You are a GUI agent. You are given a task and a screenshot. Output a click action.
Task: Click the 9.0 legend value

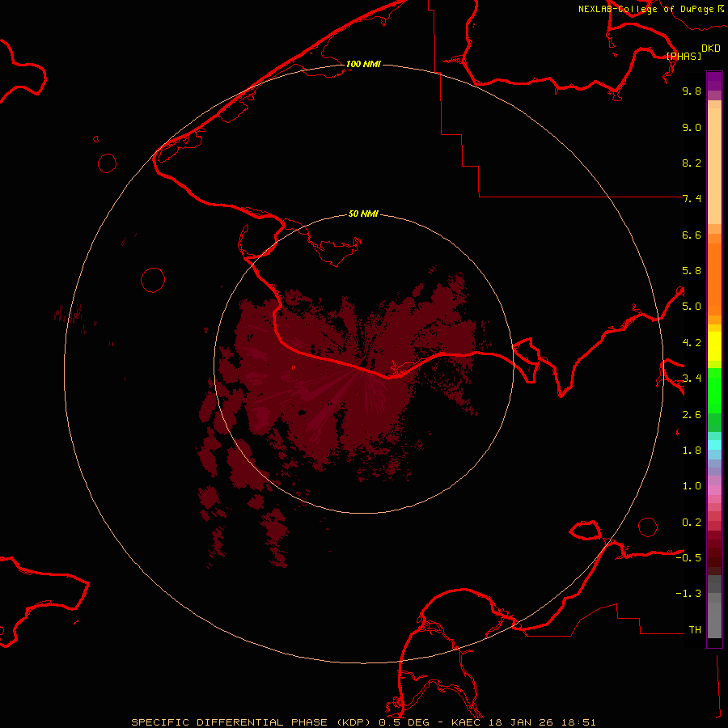pos(692,127)
